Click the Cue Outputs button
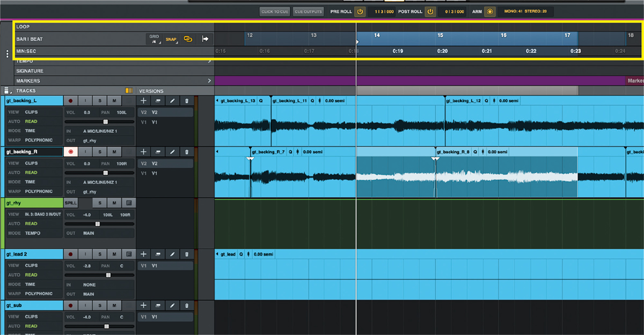The image size is (644, 335). [308, 11]
